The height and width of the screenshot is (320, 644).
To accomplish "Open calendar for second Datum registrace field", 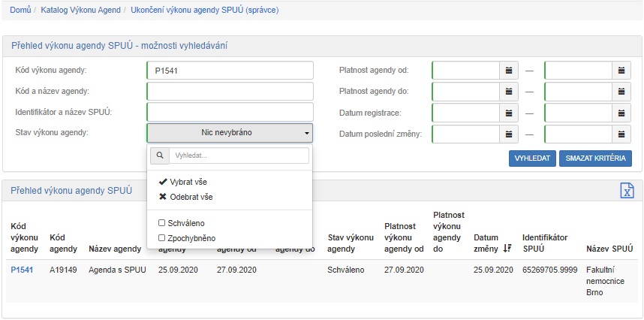I will 621,113.
